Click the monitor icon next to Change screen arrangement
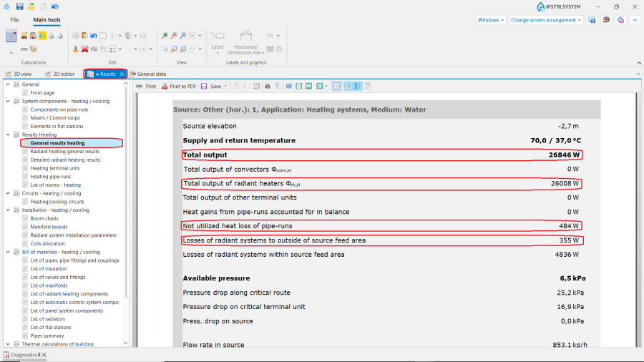Image resolution: width=644 pixels, height=362 pixels. (592, 20)
